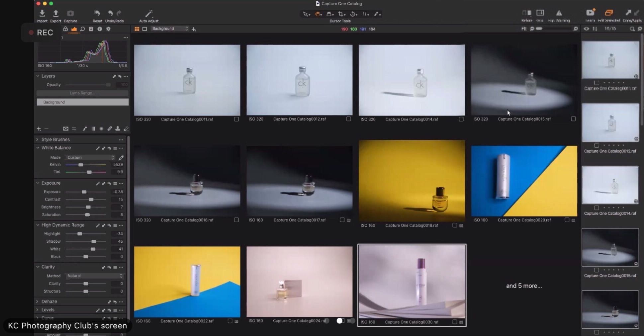The height and width of the screenshot is (336, 644).
Task: Tick checkbox for Capture One Catalog0011.raf
Action: [x=236, y=119]
